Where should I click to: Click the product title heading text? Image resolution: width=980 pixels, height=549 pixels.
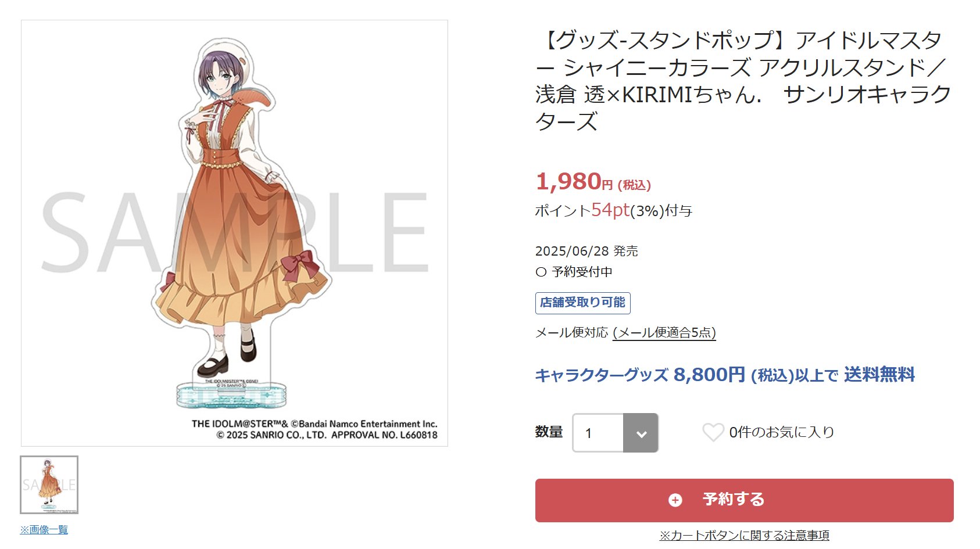click(743, 81)
